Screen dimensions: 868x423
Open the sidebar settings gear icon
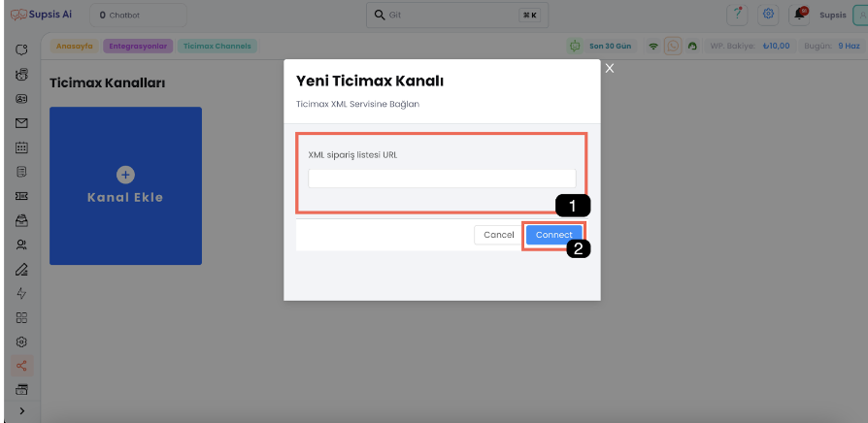[21, 342]
